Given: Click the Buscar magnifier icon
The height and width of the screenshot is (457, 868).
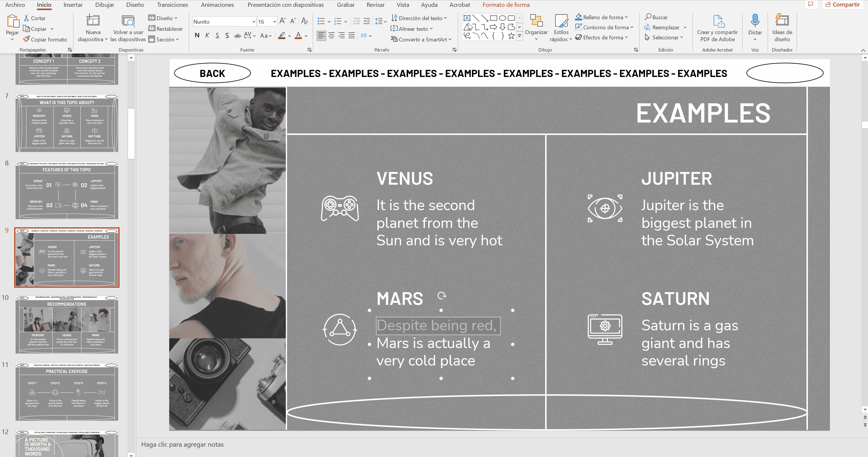Looking at the screenshot, I should (x=648, y=17).
